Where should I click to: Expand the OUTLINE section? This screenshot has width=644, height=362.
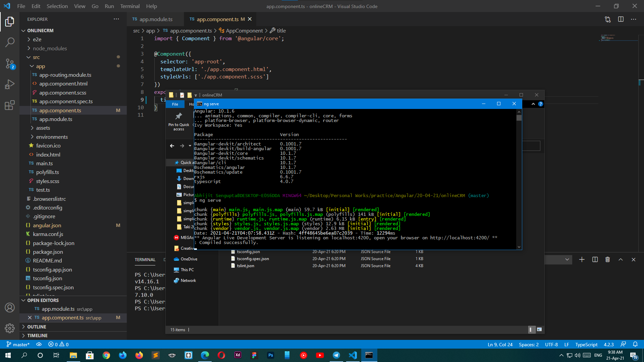pyautogui.click(x=37, y=327)
